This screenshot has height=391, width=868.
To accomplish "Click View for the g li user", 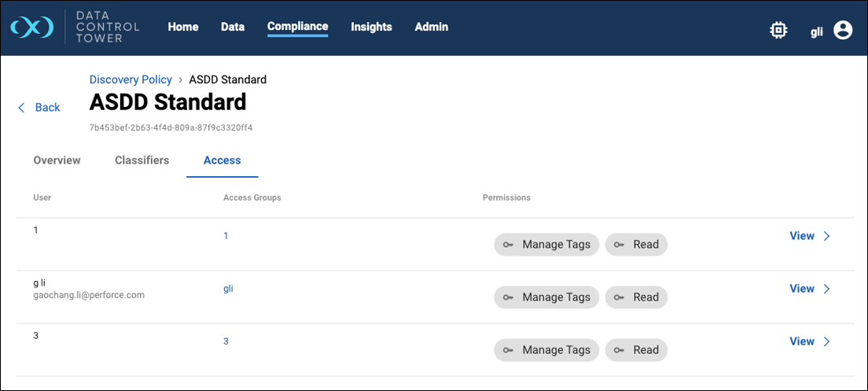I will pyautogui.click(x=801, y=289).
